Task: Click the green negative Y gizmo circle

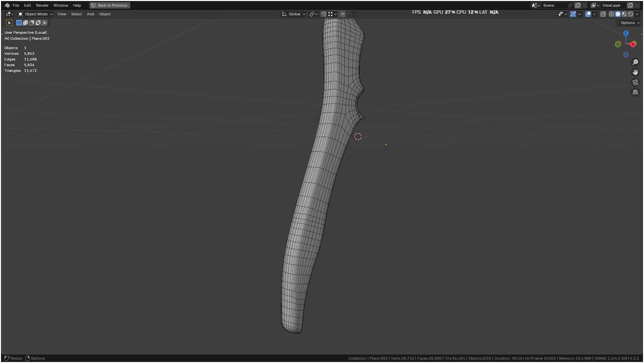Action: tap(618, 44)
